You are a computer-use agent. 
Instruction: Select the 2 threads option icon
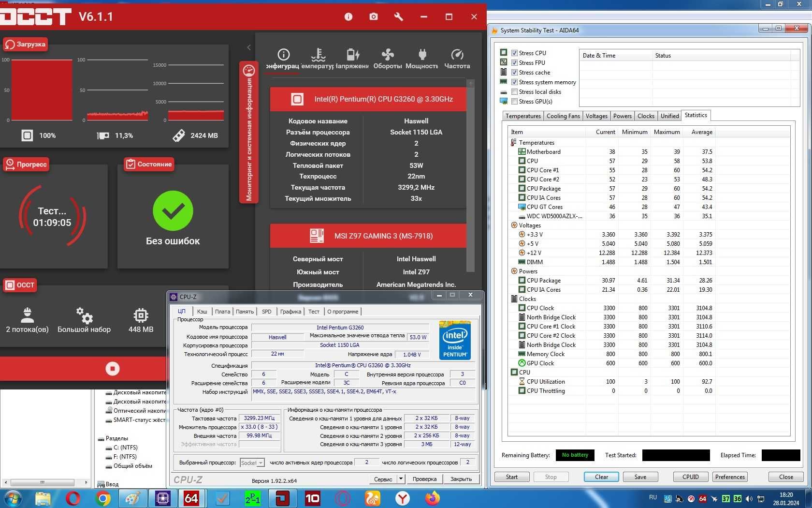point(28,315)
